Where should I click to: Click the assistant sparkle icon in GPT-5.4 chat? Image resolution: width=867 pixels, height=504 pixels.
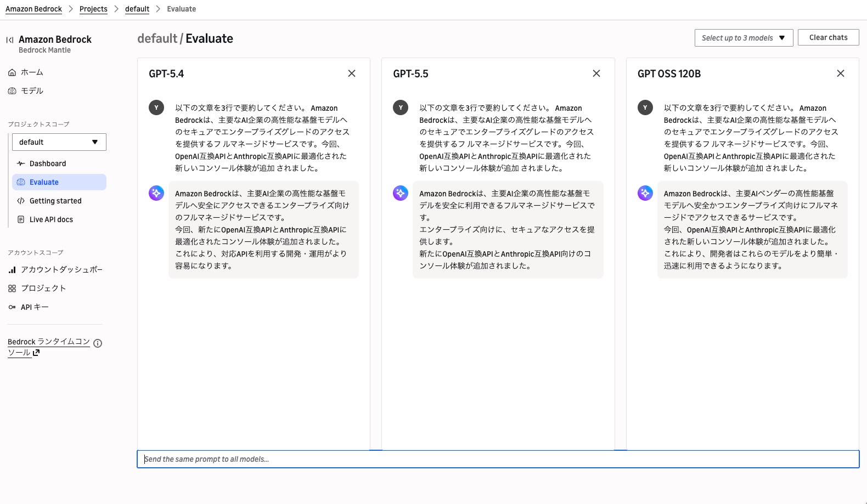156,193
